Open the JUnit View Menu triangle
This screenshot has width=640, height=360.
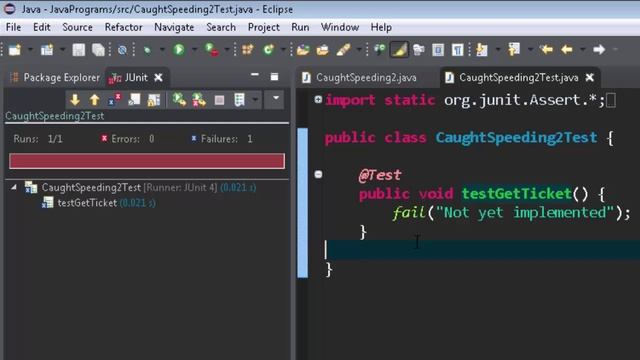(276, 98)
